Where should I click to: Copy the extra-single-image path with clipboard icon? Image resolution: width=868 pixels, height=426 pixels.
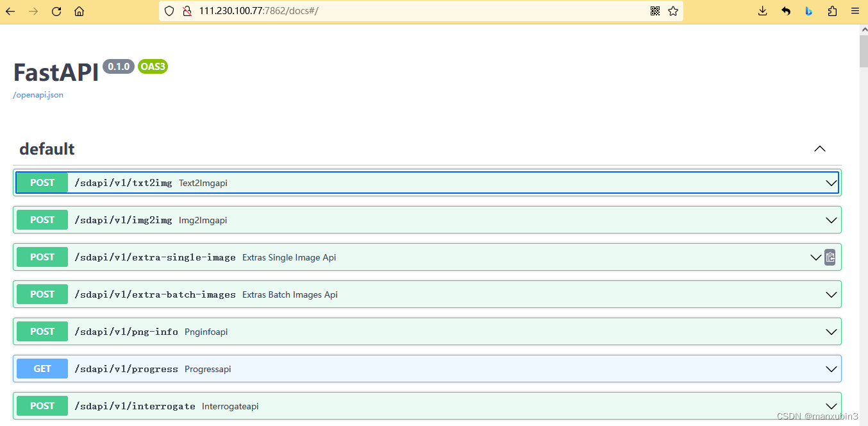[x=830, y=257]
